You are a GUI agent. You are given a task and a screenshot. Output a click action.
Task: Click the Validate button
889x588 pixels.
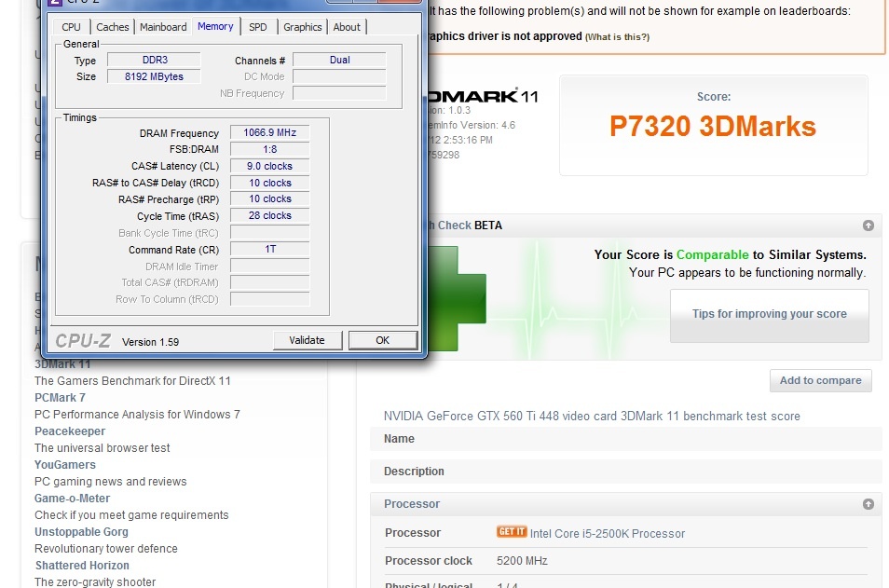[308, 340]
